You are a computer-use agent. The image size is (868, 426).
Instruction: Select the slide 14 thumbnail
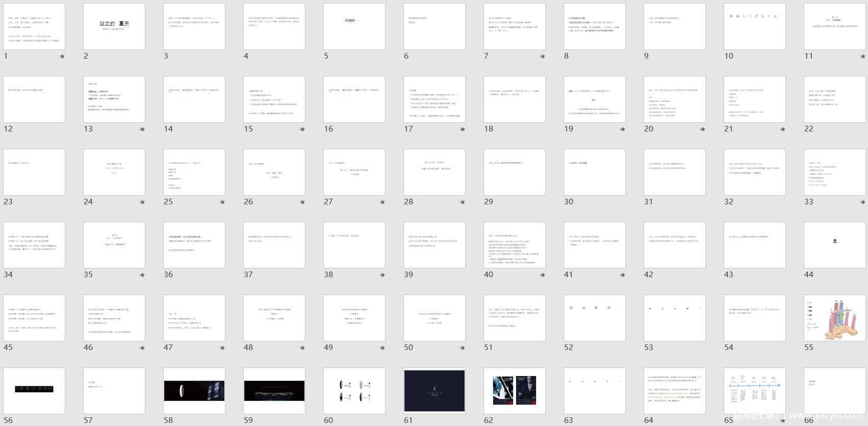click(x=194, y=99)
